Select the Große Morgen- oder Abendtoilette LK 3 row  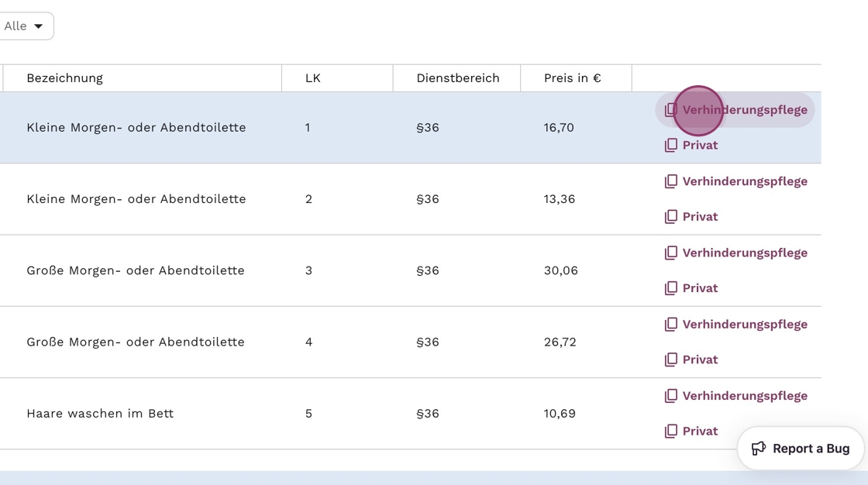136,270
